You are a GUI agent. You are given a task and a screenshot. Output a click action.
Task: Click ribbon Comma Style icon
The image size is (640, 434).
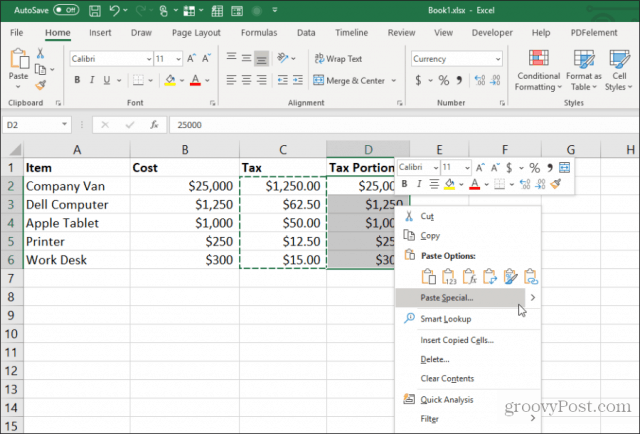tap(459, 80)
